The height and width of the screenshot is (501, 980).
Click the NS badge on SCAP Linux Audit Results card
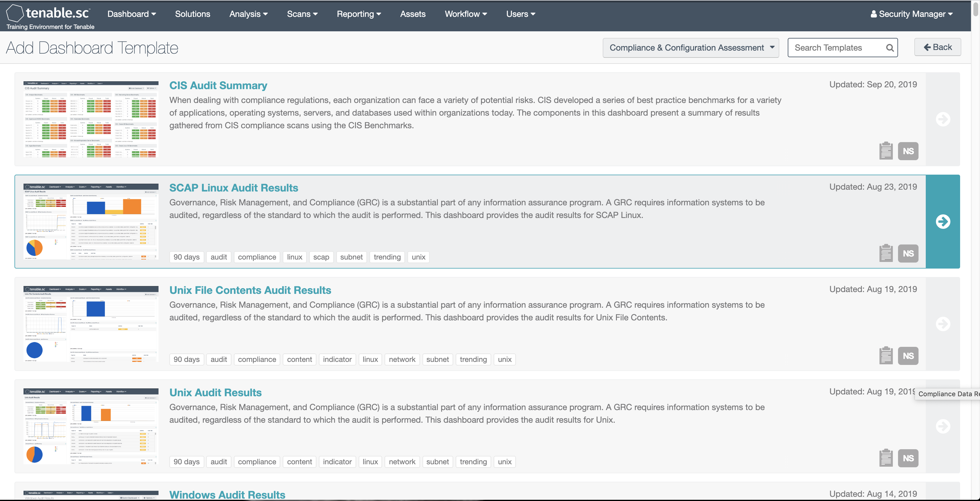click(908, 254)
